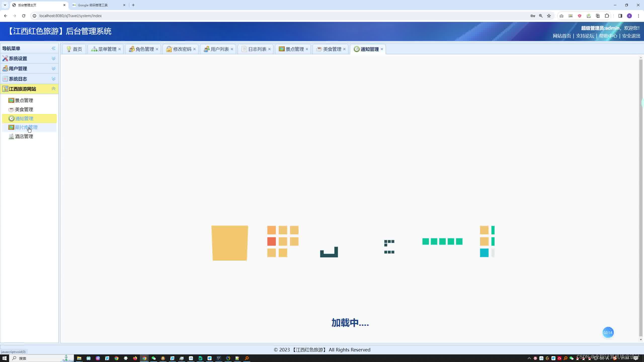The image size is (644, 362).
Task: Close the 菜单管理 tab
Action: tap(120, 49)
